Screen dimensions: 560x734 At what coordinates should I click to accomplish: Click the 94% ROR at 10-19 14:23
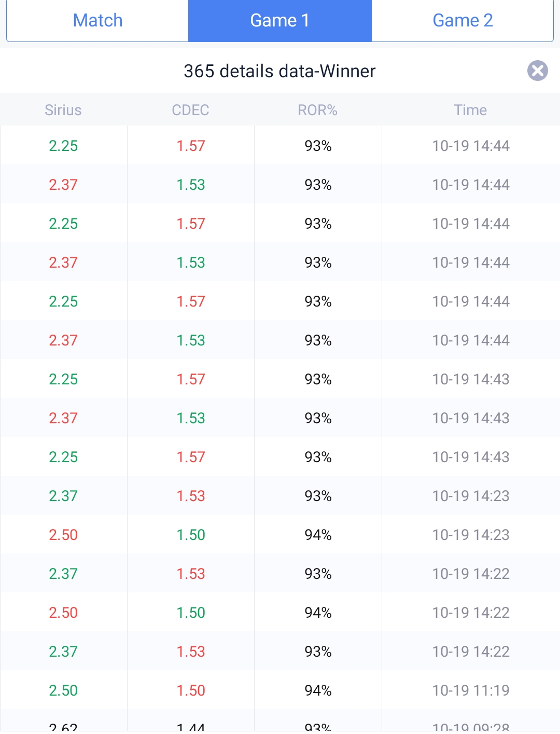[318, 535]
